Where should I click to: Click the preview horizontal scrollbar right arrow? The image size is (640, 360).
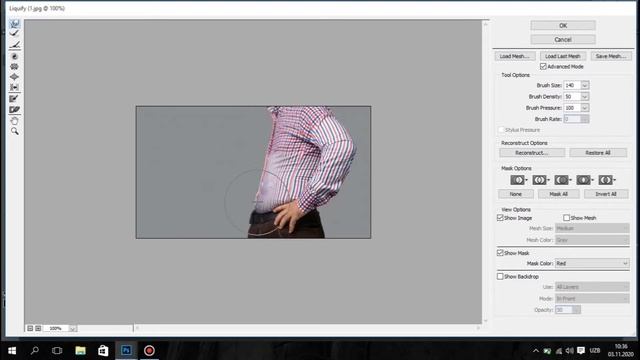(x=478, y=328)
